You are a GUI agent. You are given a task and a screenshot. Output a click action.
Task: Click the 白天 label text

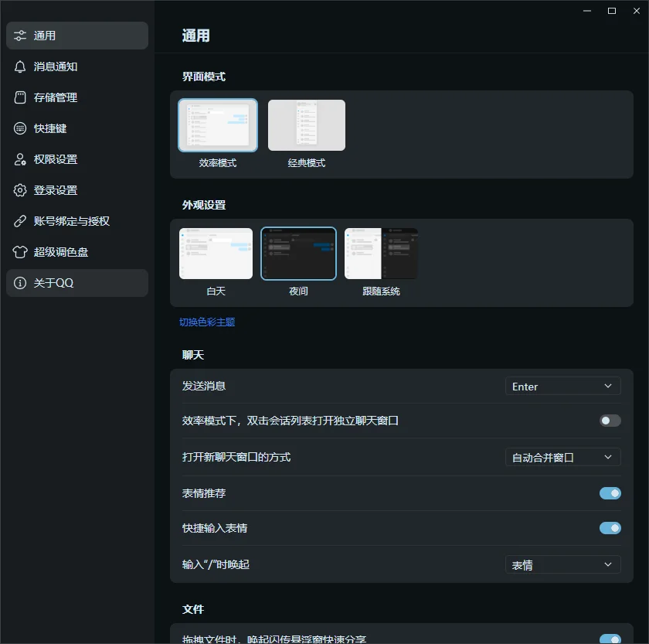[x=216, y=291]
